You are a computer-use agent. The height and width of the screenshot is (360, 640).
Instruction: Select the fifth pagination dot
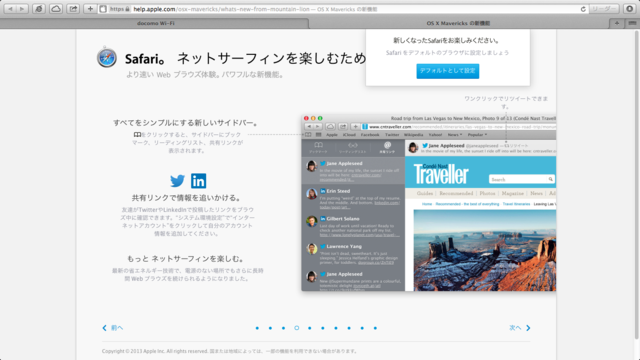pyautogui.click(x=310, y=328)
